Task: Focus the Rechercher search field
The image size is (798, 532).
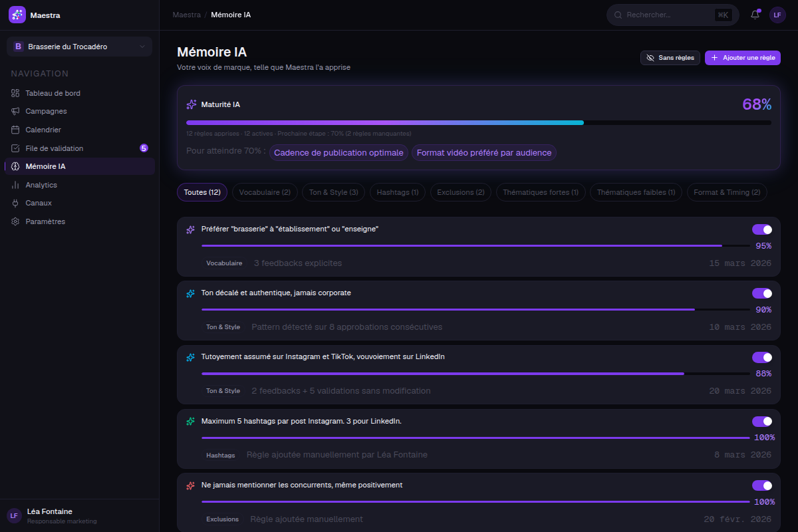Action: tap(672, 15)
